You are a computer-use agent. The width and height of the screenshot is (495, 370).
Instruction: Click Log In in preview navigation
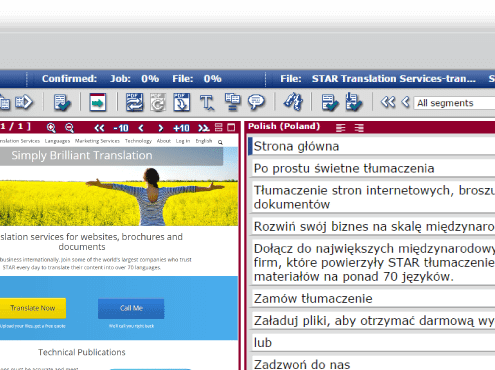183,141
